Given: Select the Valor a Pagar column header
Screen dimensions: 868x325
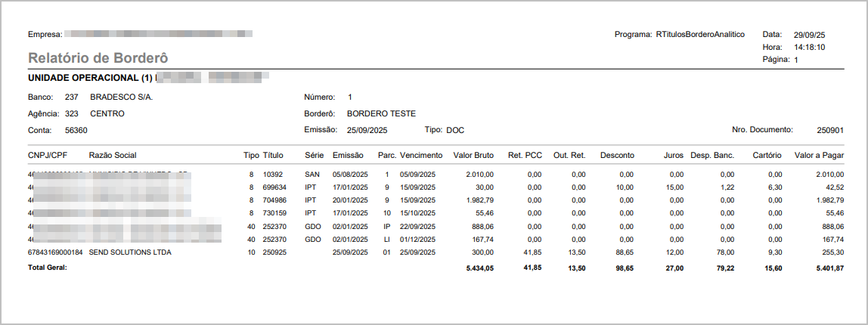Looking at the screenshot, I should coord(820,155).
